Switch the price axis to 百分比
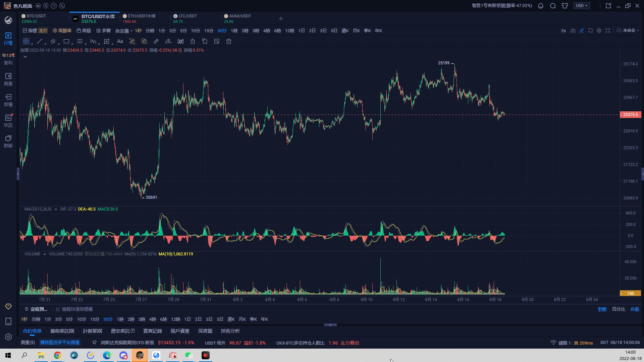644x362 pixels. pyautogui.click(x=619, y=309)
